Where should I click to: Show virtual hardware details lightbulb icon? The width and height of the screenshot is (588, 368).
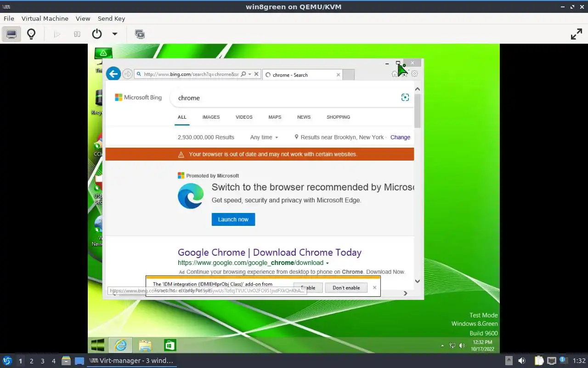pyautogui.click(x=31, y=34)
